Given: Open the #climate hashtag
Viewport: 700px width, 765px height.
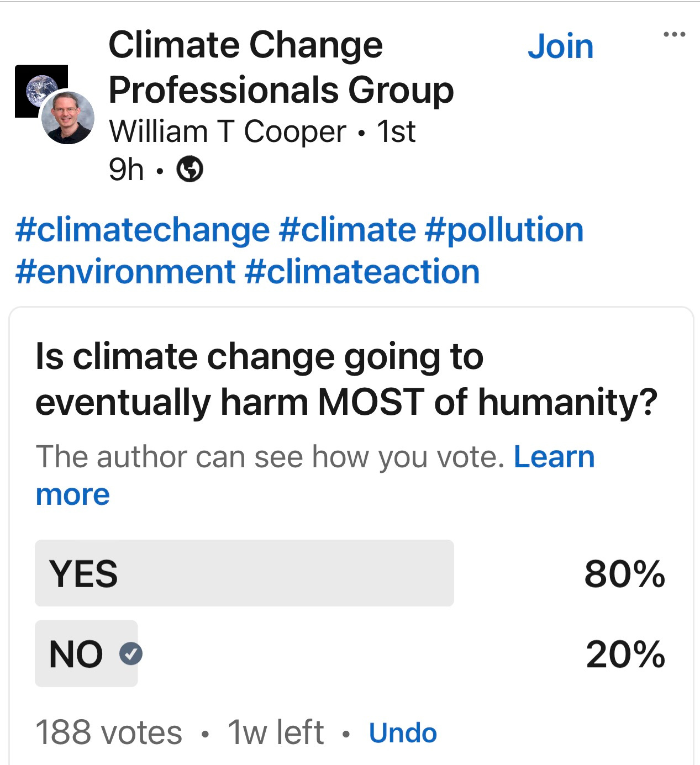Looking at the screenshot, I should tap(348, 230).
